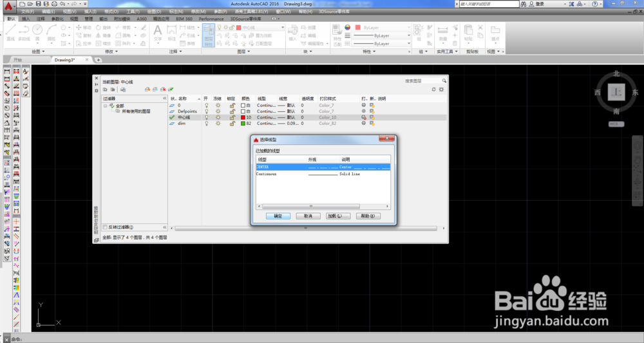Switch to the A360 ribbon tab
Image resolution: width=644 pixels, height=343 pixels.
pyautogui.click(x=142, y=19)
